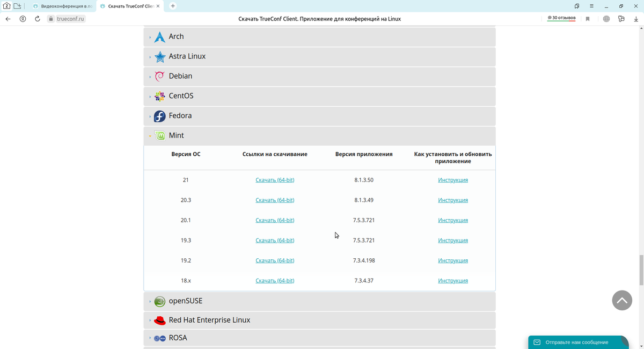Image resolution: width=644 pixels, height=349 pixels.
Task: Open Инструкция for Mint 19.2
Action: coord(453,261)
